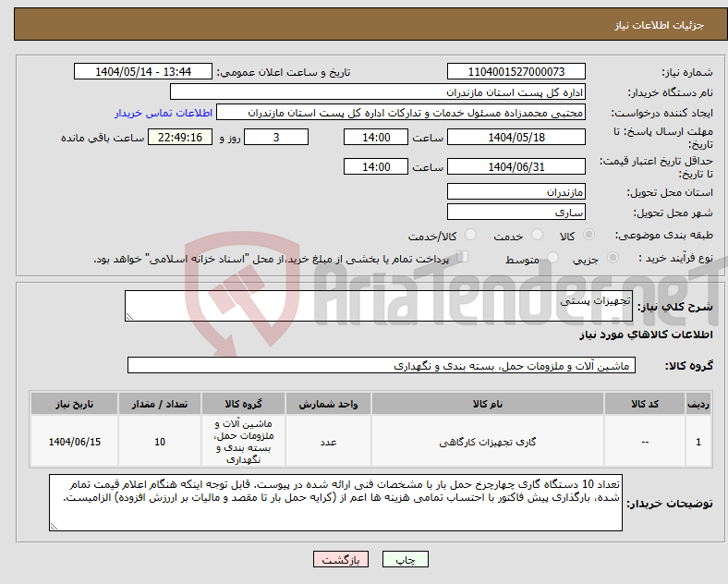Click the heading اطلاعات کالاهای مورد نیاز
728x584 pixels.
pos(646,335)
